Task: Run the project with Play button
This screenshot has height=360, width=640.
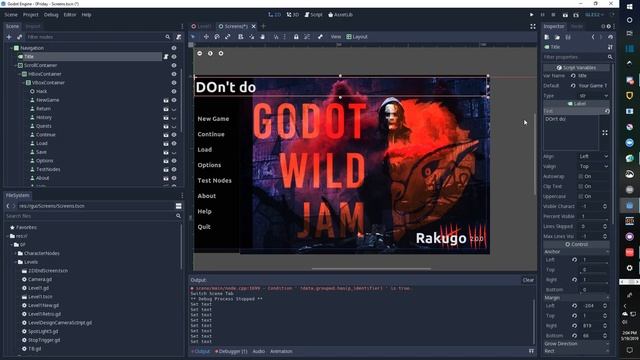Action: [531, 15]
